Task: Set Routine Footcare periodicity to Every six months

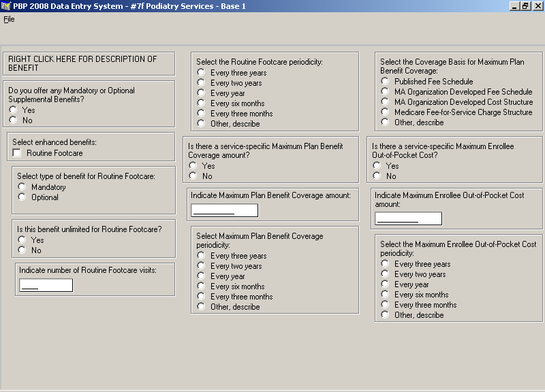Action: (201, 103)
